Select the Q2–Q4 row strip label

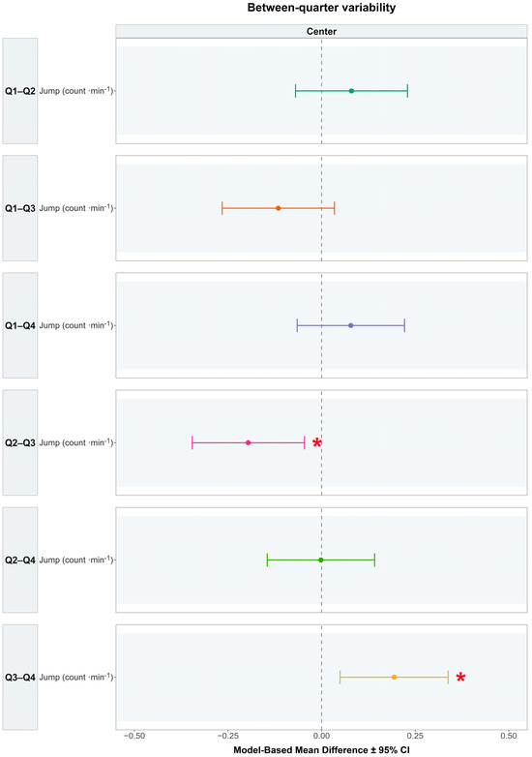pyautogui.click(x=20, y=560)
